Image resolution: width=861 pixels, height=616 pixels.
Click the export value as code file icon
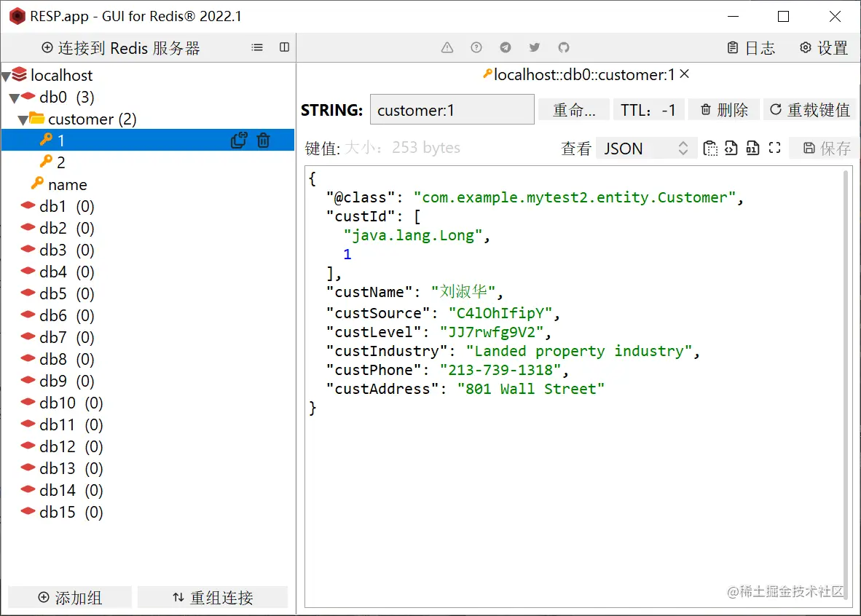pyautogui.click(x=731, y=148)
